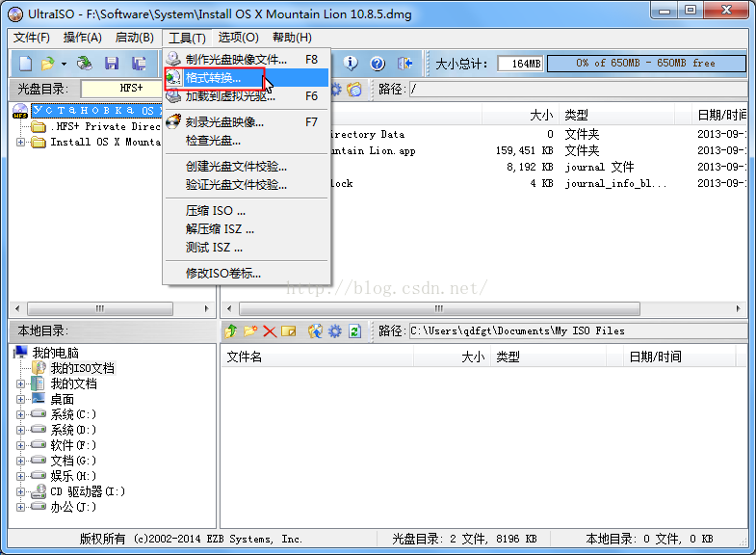Image resolution: width=756 pixels, height=555 pixels.
Task: Expand the Install OS X Mountain folder node
Action: pyautogui.click(x=21, y=143)
